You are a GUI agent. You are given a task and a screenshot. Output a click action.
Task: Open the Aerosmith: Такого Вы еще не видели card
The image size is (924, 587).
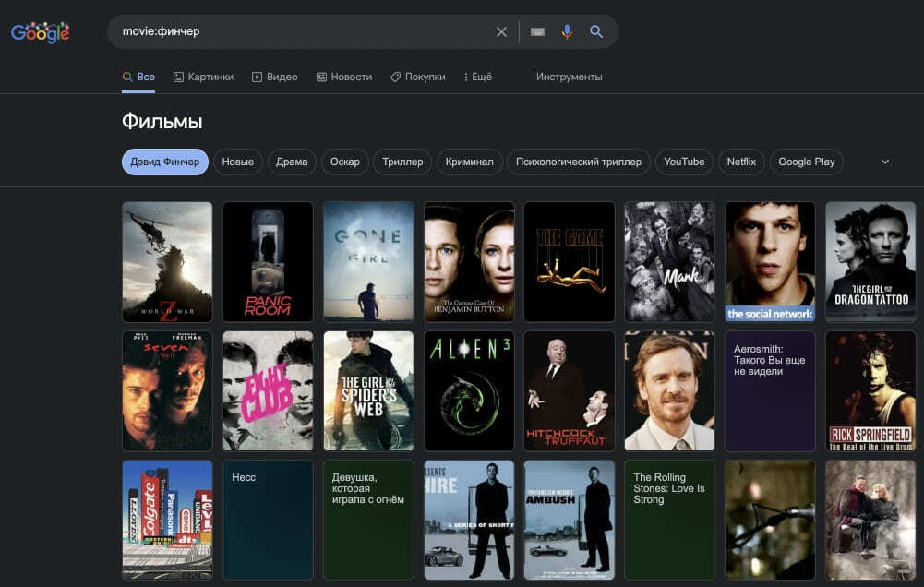[x=770, y=391]
